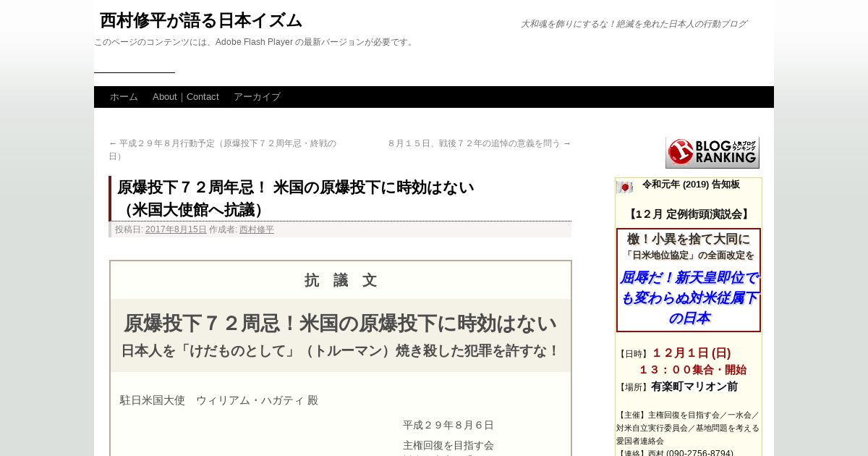Open next post ８月１５日、戦後７２年の追悼の意義を問う

pos(480,143)
